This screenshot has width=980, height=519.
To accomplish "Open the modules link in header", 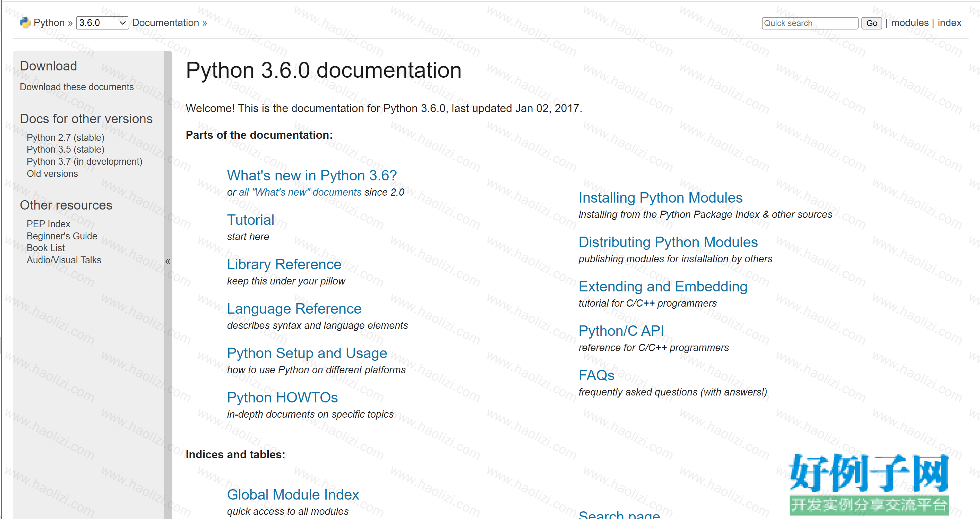I will coord(910,23).
